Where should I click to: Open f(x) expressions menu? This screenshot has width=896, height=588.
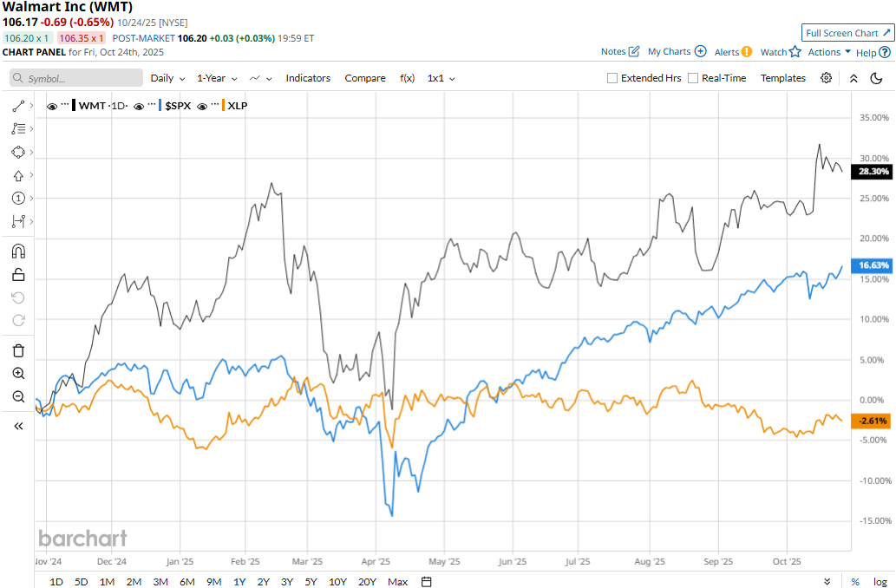point(408,78)
